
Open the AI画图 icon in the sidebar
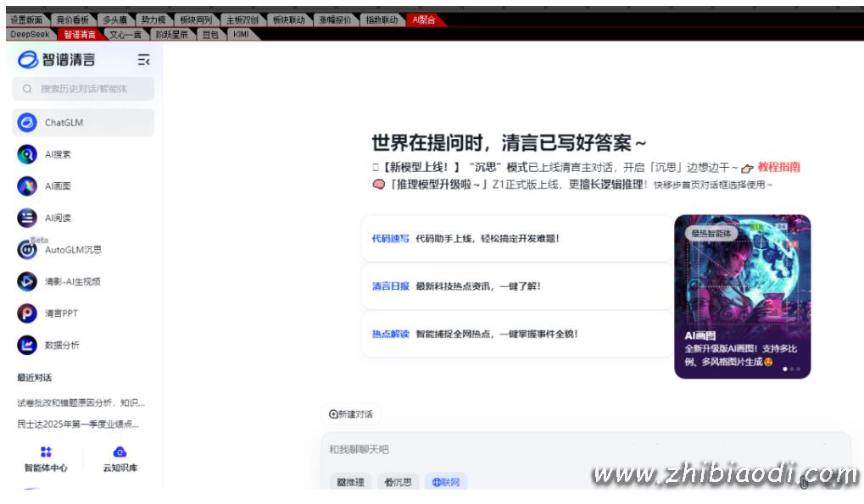coord(27,186)
